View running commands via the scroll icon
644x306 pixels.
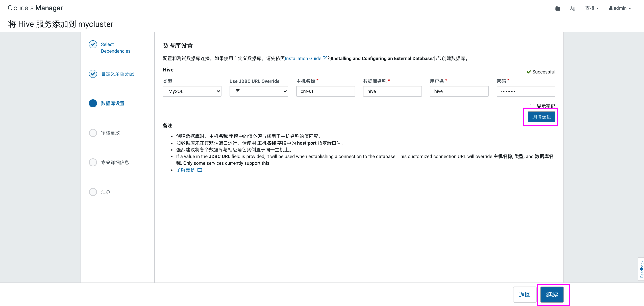(573, 8)
